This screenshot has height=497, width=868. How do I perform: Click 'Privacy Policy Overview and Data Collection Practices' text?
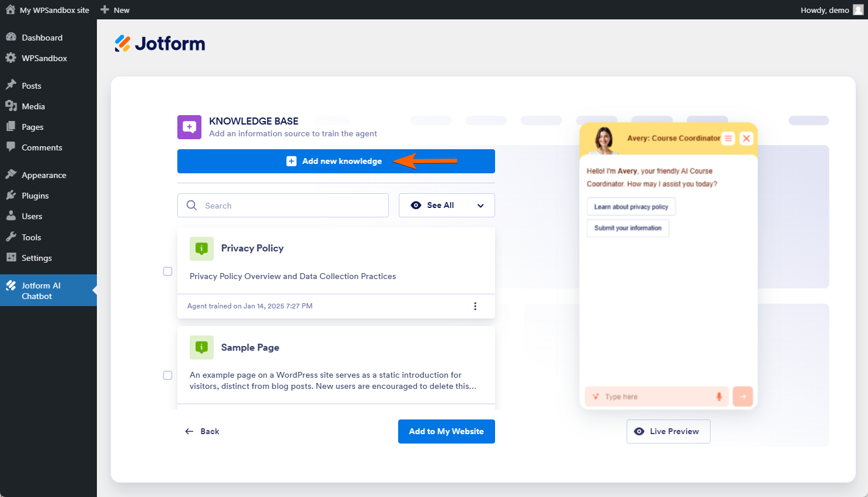tap(292, 277)
